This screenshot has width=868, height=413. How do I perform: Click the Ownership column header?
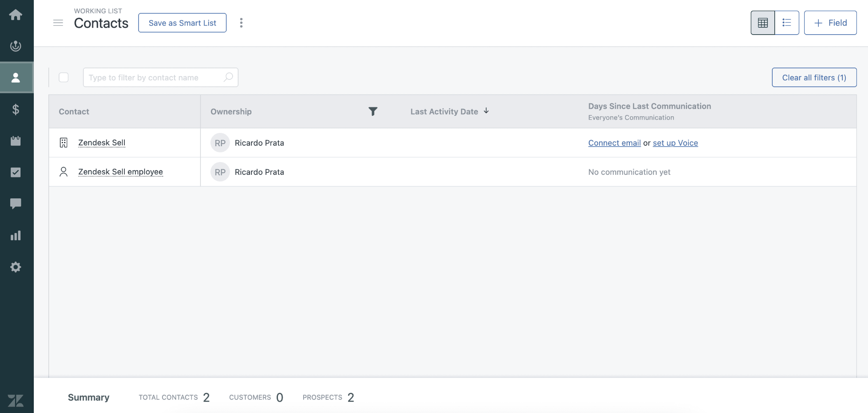pos(231,112)
